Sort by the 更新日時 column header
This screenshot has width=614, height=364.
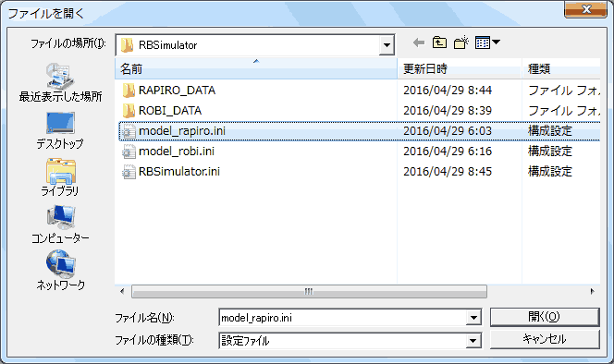[460, 69]
